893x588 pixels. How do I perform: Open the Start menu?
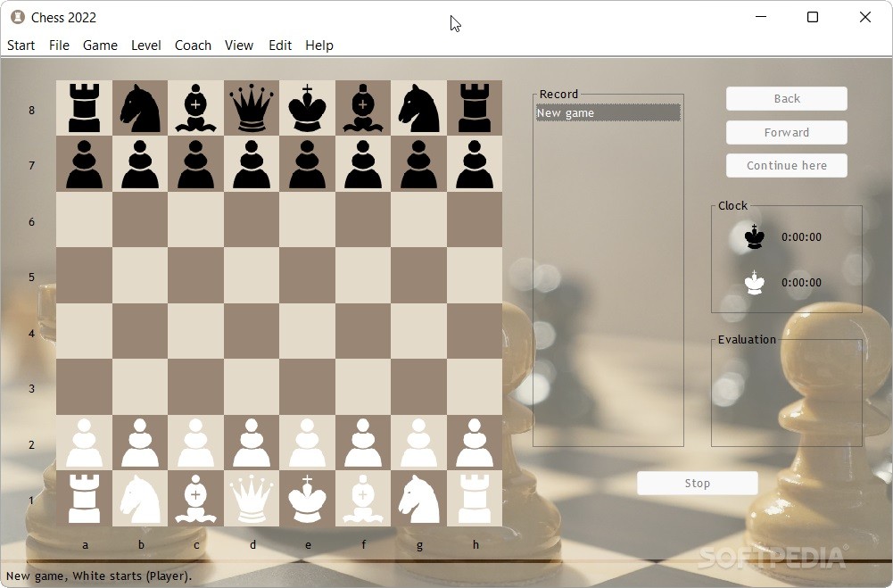(x=21, y=45)
